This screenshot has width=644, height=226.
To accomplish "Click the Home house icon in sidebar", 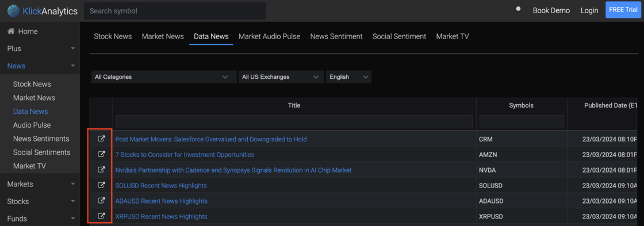I will (11, 31).
